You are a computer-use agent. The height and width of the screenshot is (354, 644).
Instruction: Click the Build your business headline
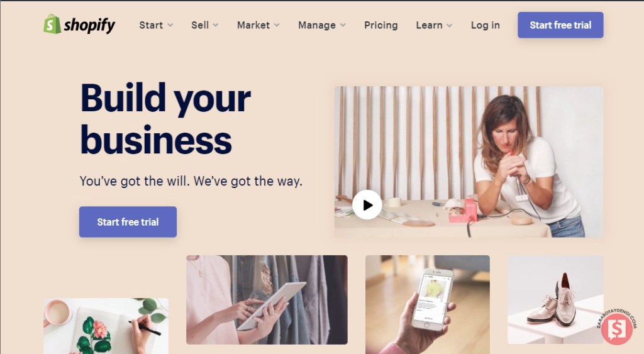tap(165, 119)
